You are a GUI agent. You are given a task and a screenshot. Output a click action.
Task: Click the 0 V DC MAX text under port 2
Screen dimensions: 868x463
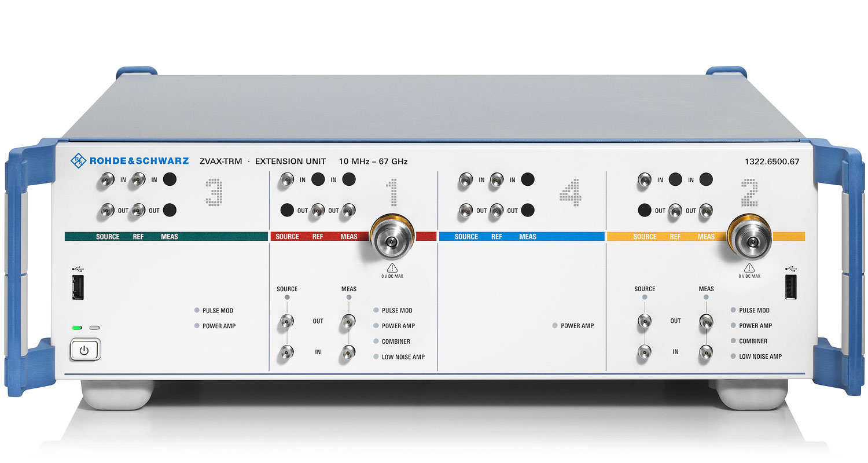point(750,277)
